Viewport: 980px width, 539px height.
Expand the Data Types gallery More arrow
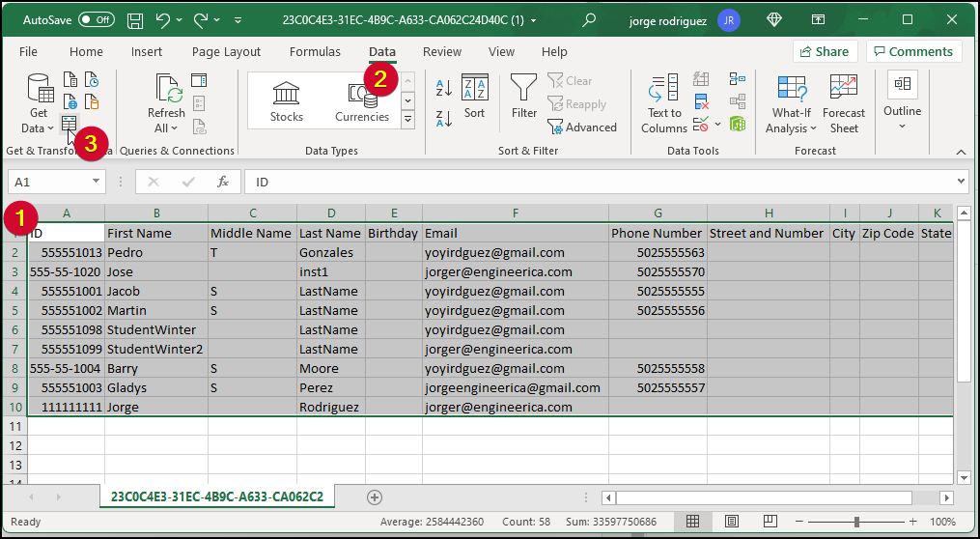(408, 119)
